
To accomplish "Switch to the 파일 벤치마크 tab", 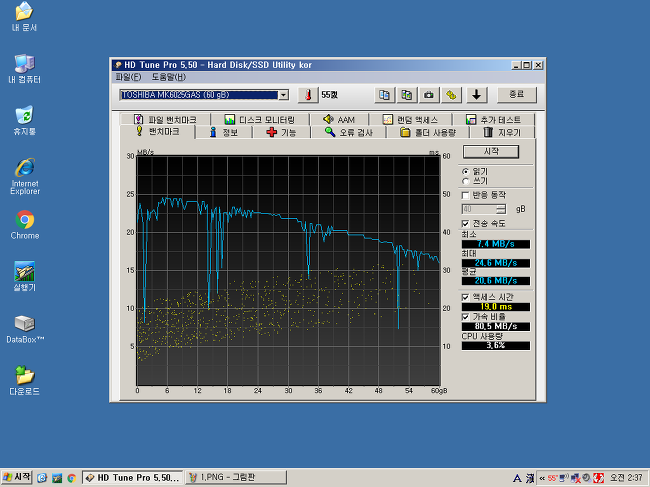I will (165, 120).
